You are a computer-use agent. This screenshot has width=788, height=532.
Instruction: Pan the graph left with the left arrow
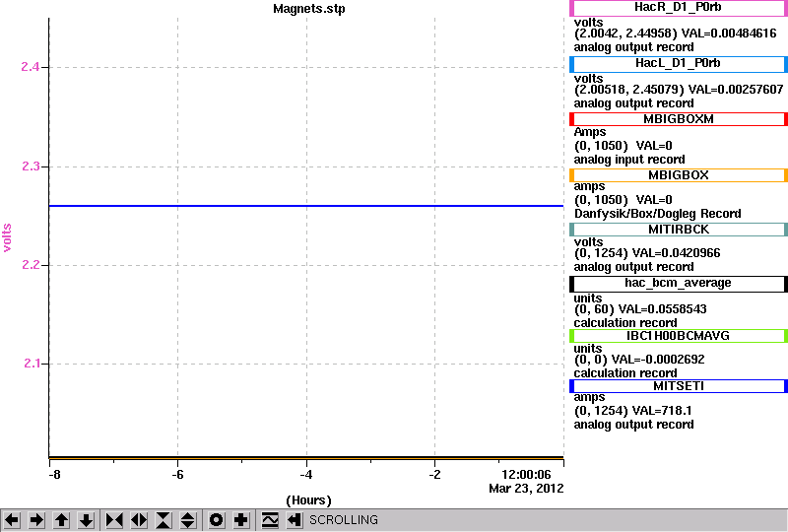12,520
